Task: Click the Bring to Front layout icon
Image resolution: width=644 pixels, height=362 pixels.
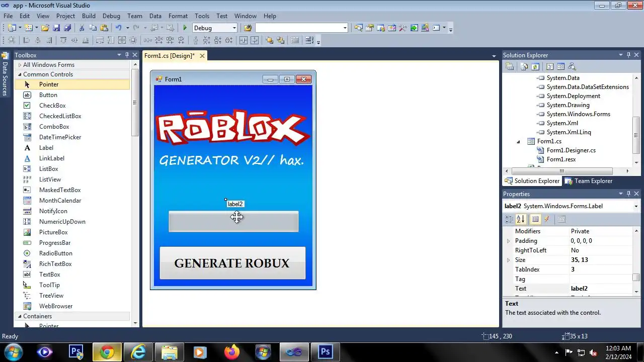Action: [269, 40]
